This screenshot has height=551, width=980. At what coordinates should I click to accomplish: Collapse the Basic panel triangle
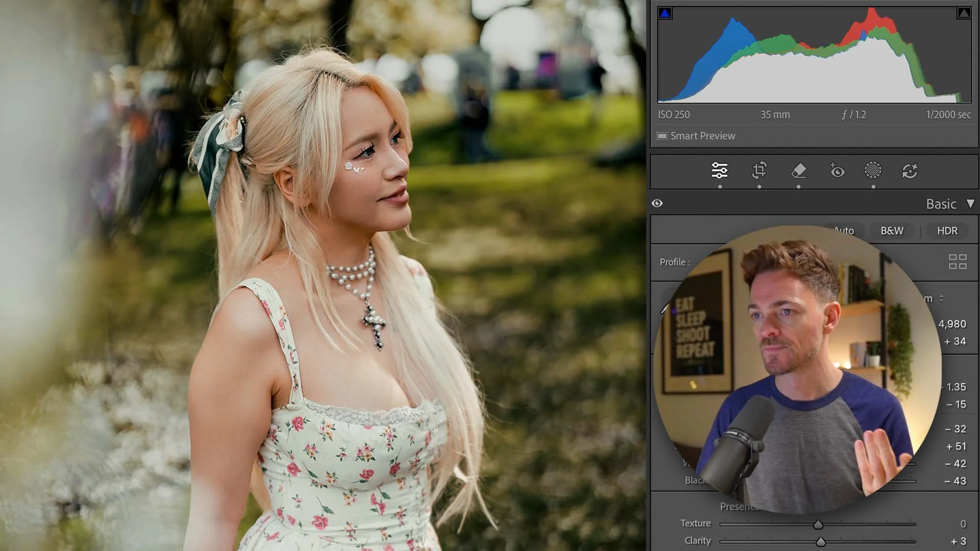[x=970, y=204]
